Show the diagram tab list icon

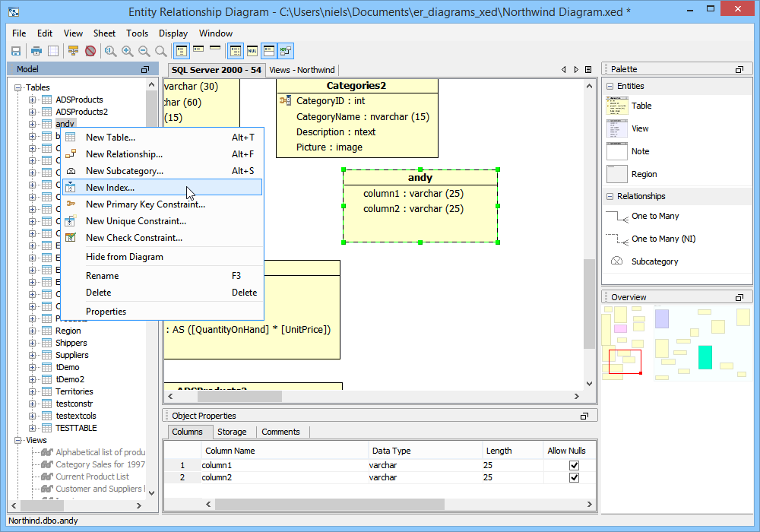(x=588, y=70)
